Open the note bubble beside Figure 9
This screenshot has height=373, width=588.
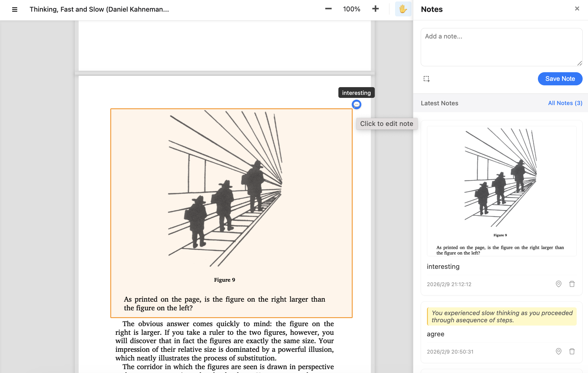[x=357, y=105]
